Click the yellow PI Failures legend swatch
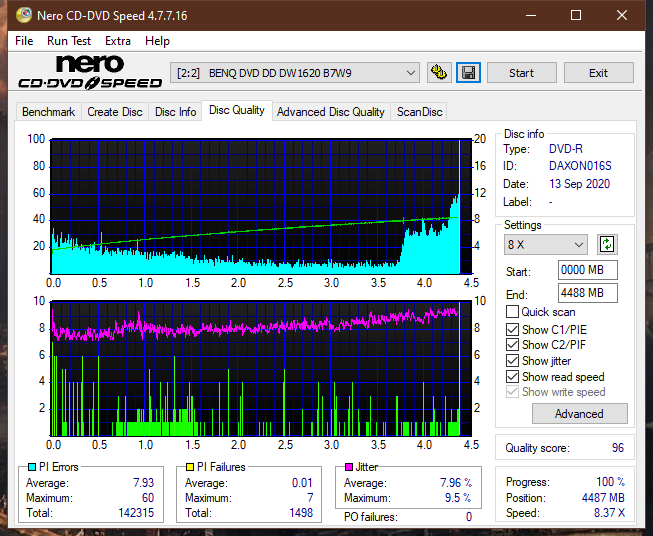 (190, 467)
